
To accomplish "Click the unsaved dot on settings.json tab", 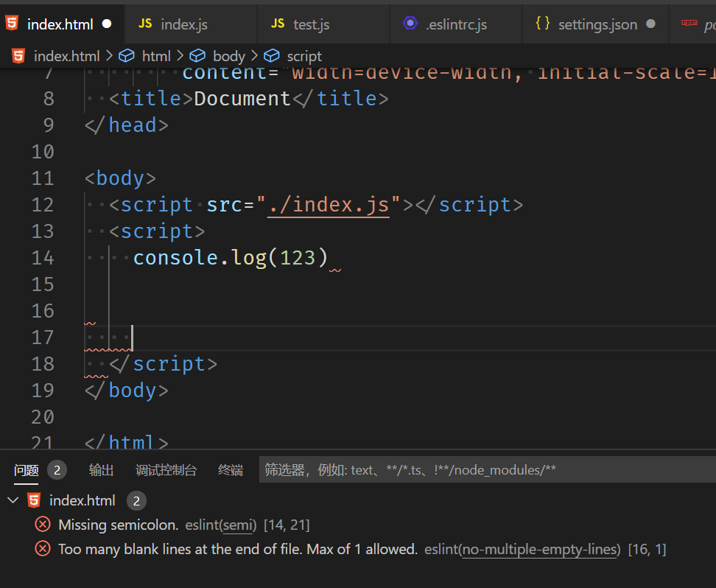I will [x=651, y=24].
